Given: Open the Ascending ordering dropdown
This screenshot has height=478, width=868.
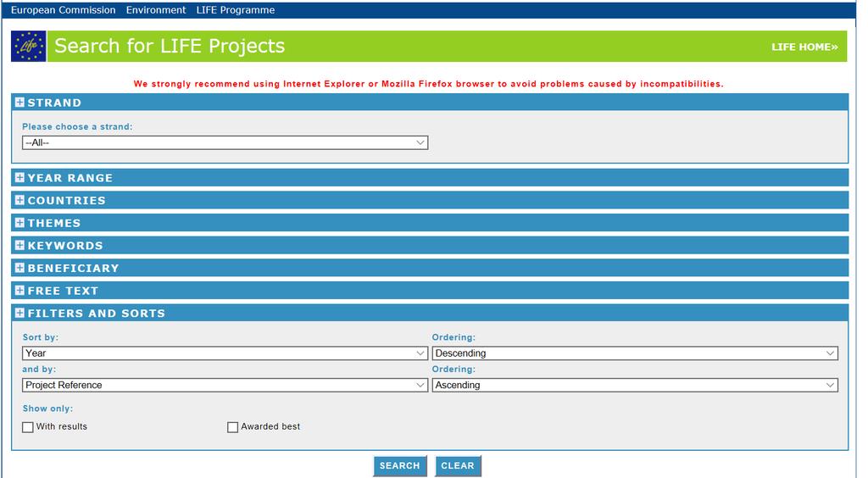Looking at the screenshot, I should click(x=635, y=385).
